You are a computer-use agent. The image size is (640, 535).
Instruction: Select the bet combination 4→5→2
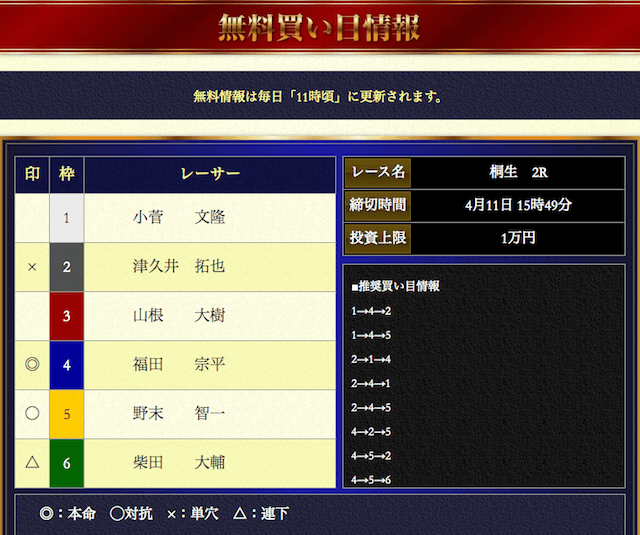[x=371, y=456]
